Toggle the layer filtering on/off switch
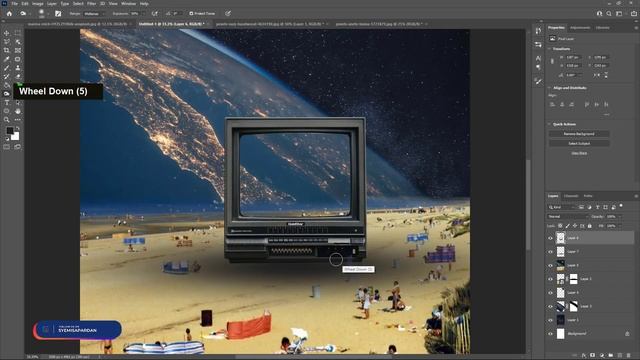Image resolution: width=640 pixels, height=360 pixels. coord(621,206)
